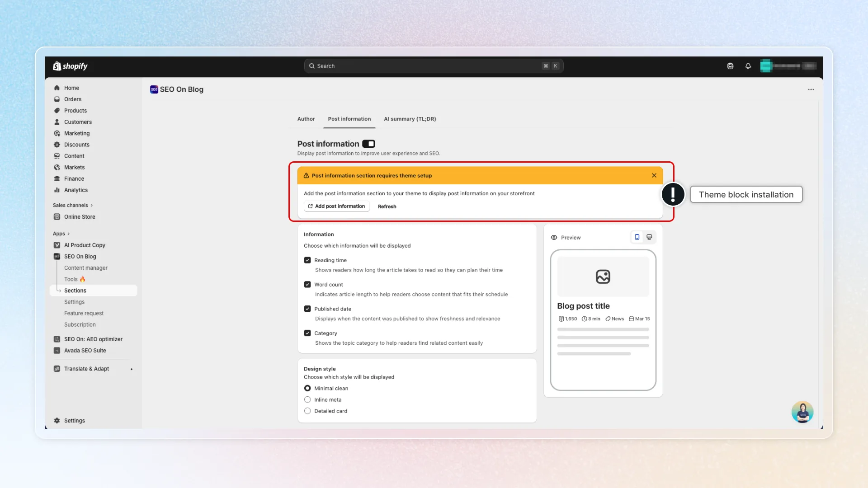
Task: Click the Products tag icon
Action: tap(57, 111)
